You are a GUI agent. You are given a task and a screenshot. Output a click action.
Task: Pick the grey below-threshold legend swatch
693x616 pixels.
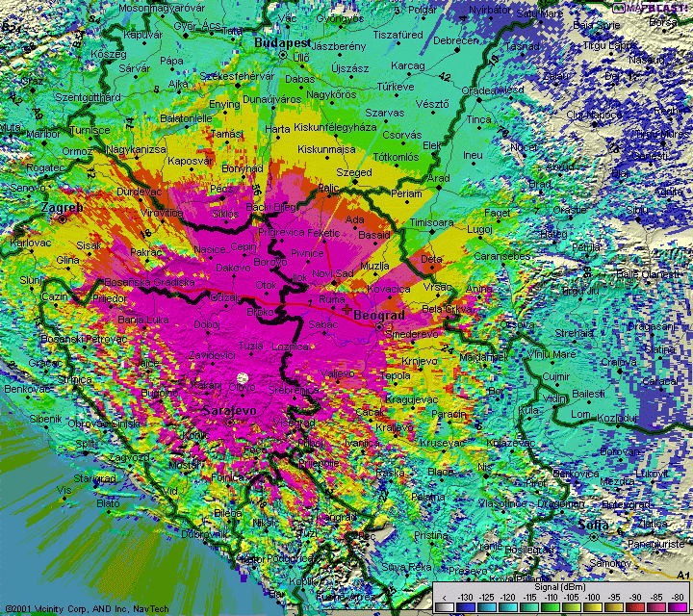[444, 606]
